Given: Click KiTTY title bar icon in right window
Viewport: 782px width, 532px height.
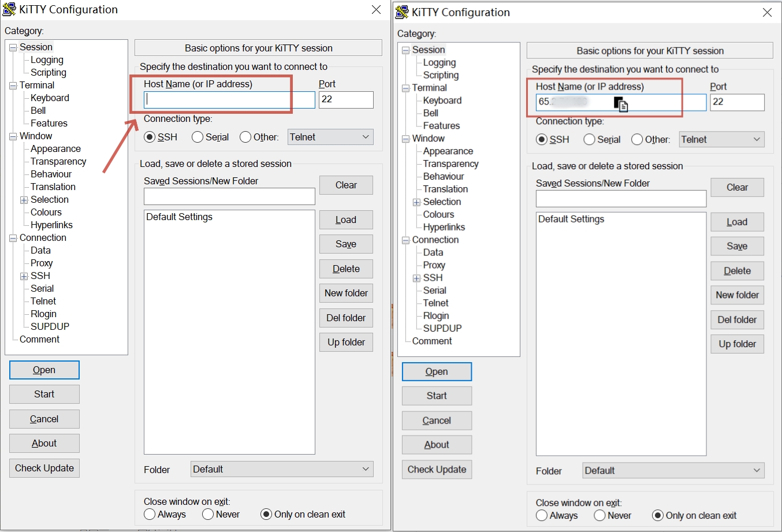Looking at the screenshot, I should [x=402, y=12].
